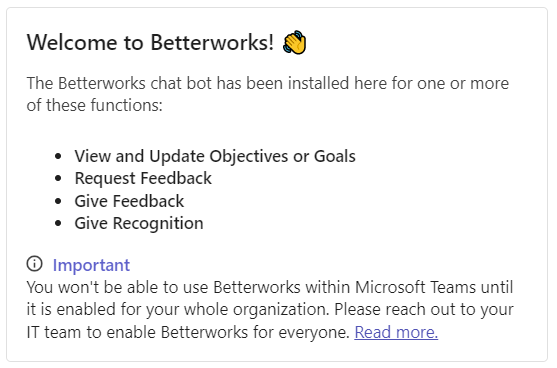Click the Important heading text
Image resolution: width=557 pixels, height=368 pixels.
coord(91,265)
